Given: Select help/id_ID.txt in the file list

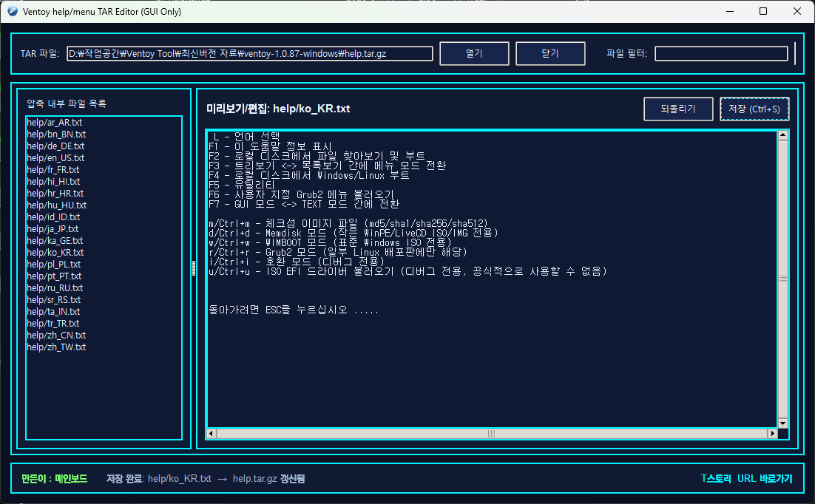Looking at the screenshot, I should click(x=53, y=217).
